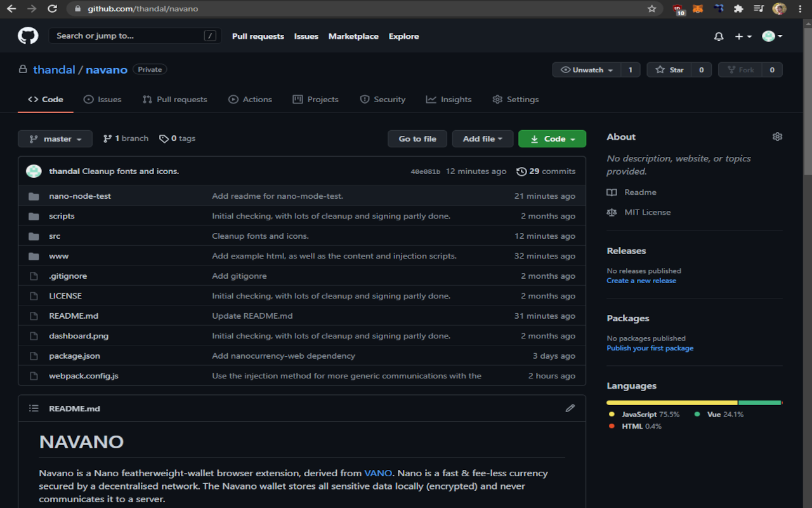This screenshot has height=508, width=812.
Task: Click the Create a new release link
Action: [x=641, y=281]
